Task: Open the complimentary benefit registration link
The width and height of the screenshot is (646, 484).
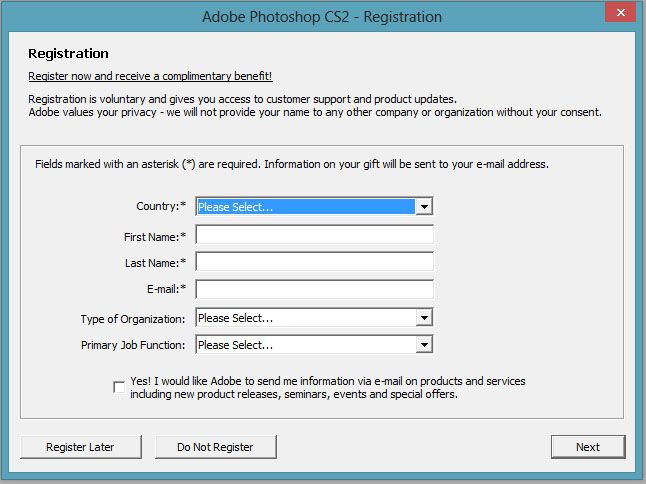Action: pyautogui.click(x=150, y=76)
